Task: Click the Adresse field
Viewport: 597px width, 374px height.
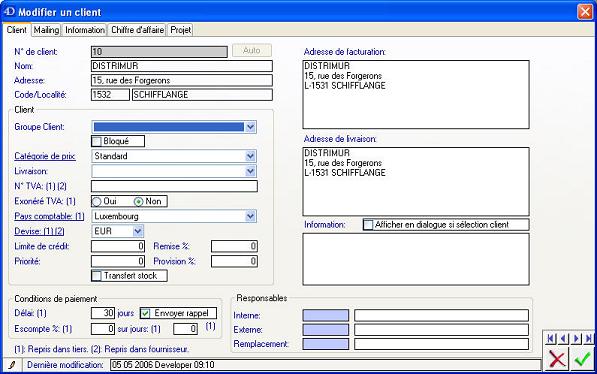Action: 182,80
